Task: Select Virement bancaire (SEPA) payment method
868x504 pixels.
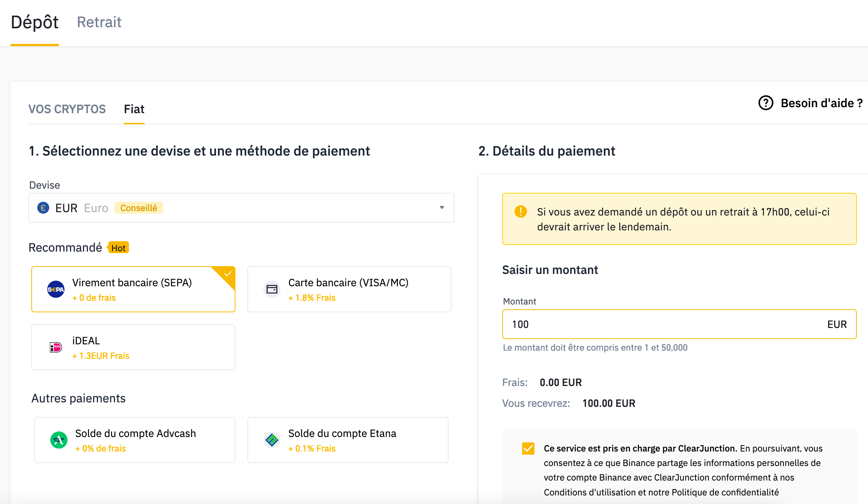Action: pyautogui.click(x=133, y=289)
